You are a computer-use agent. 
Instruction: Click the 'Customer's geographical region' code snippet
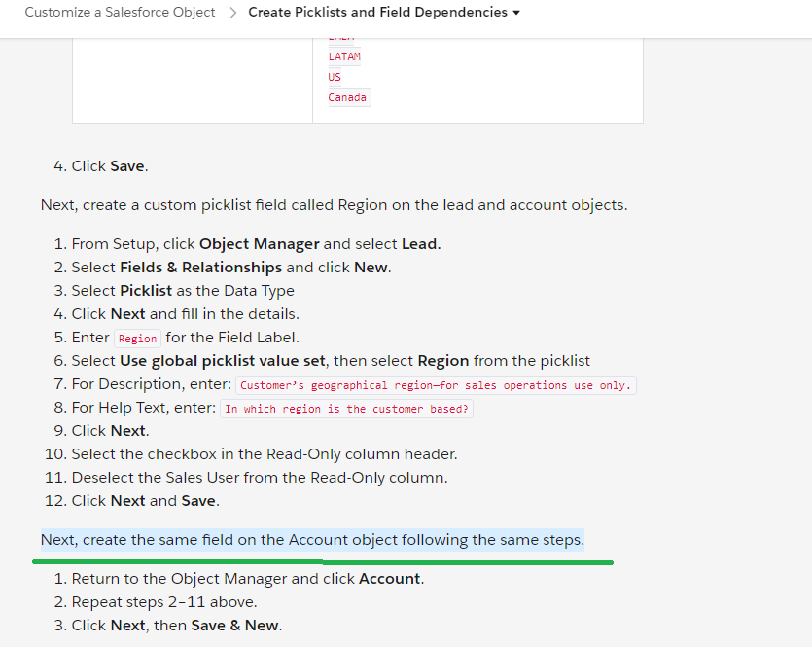pyautogui.click(x=436, y=385)
